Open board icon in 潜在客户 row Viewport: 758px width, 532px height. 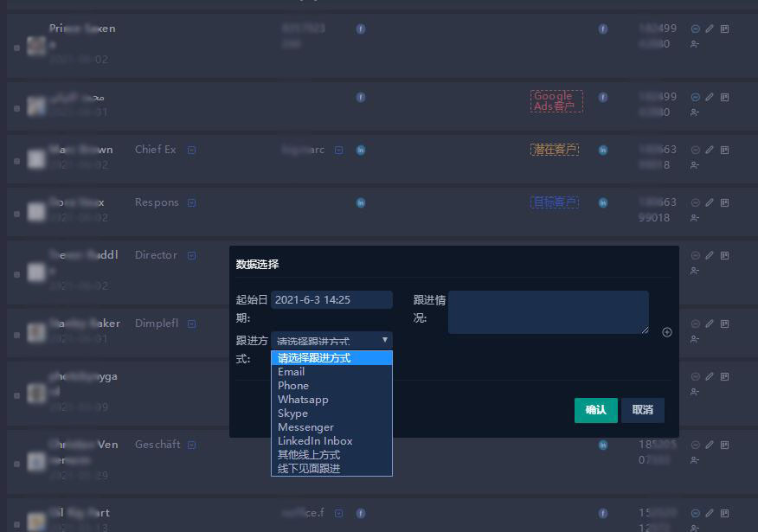724,150
